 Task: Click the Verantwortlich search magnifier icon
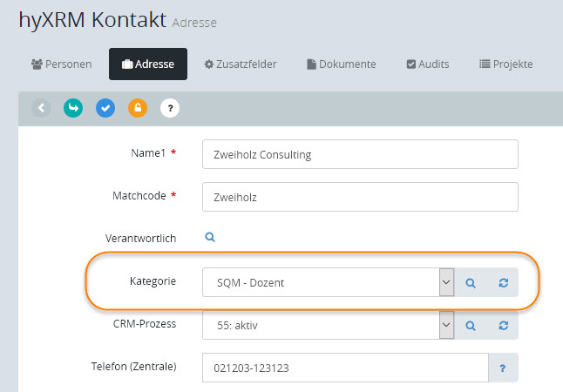click(210, 237)
